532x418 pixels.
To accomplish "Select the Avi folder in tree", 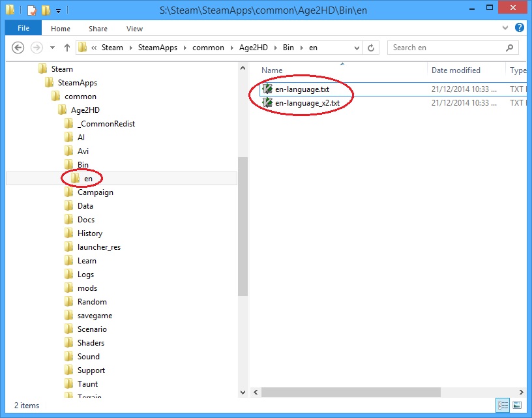I will click(x=83, y=151).
